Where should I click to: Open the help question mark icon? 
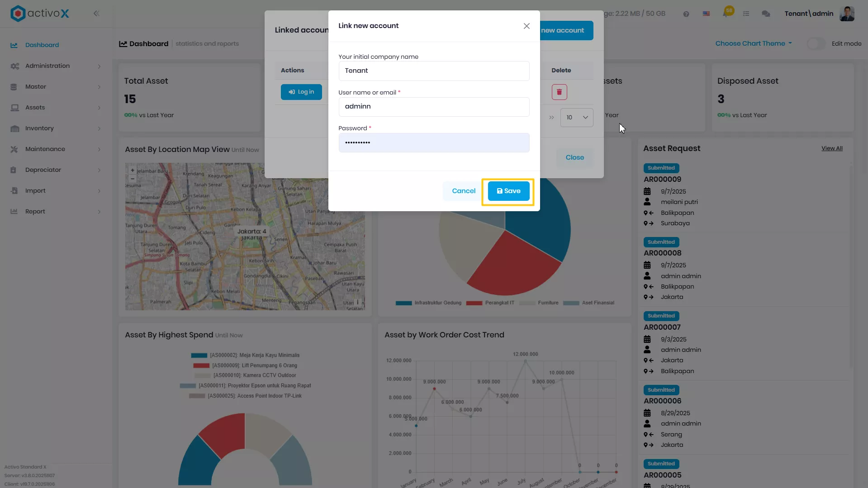point(686,14)
